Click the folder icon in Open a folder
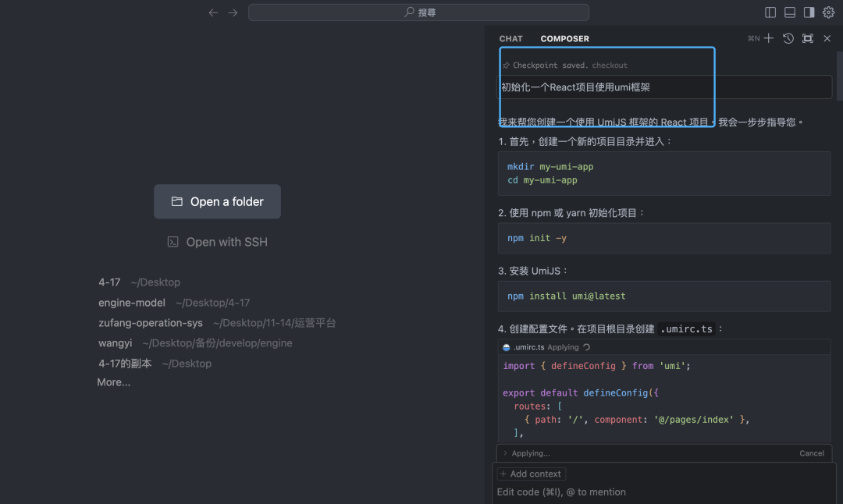The width and height of the screenshot is (843, 504). [177, 201]
